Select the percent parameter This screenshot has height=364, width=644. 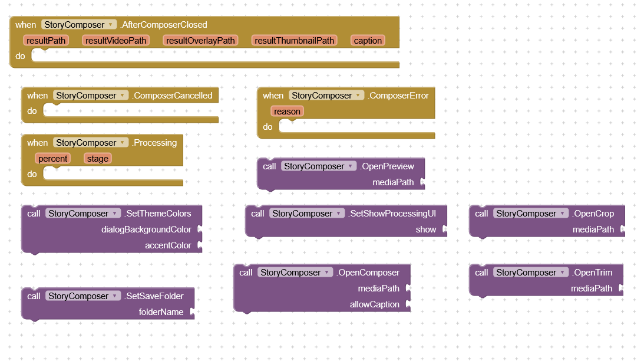(x=52, y=159)
